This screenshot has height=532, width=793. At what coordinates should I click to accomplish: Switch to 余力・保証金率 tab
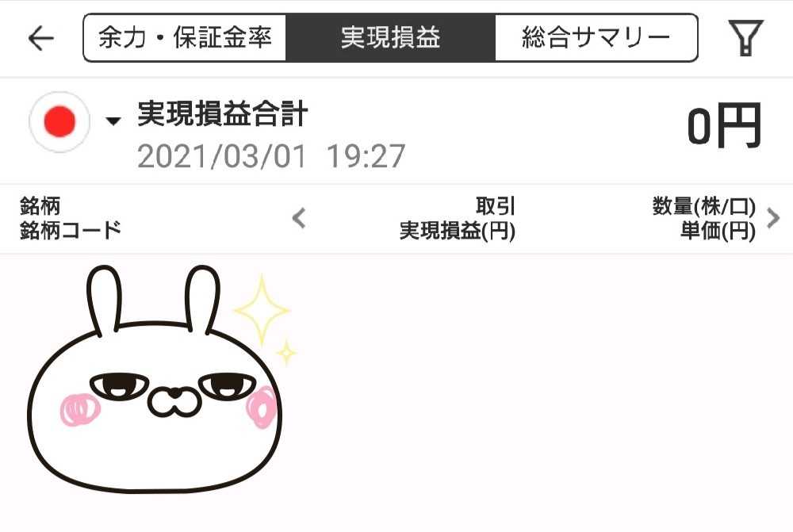185,38
